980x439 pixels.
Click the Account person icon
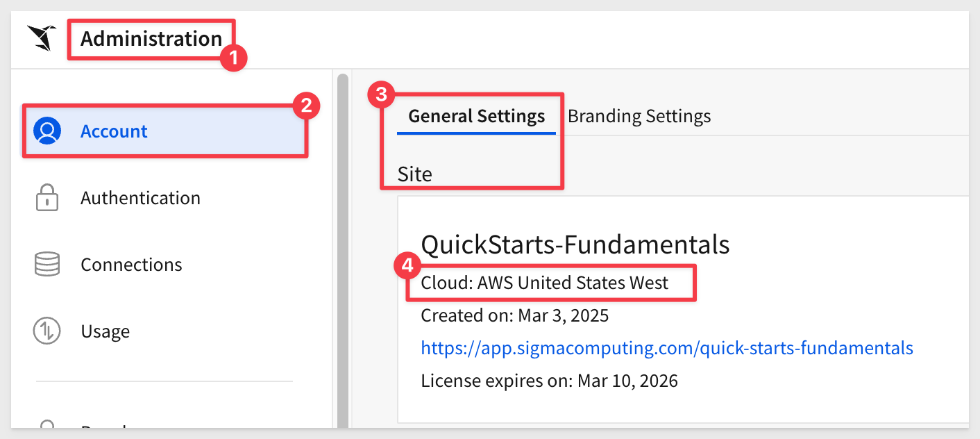click(47, 131)
